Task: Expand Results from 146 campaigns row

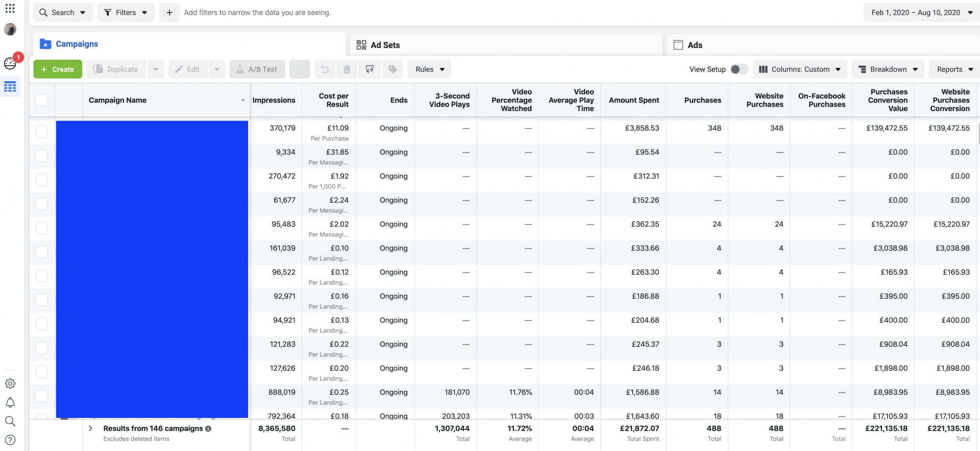Action: 90,429
